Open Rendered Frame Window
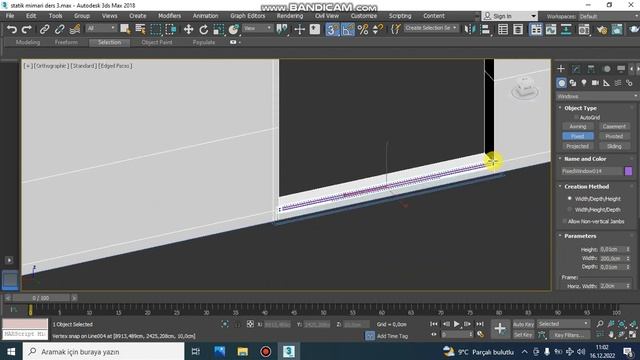The image size is (640, 360). point(617,29)
